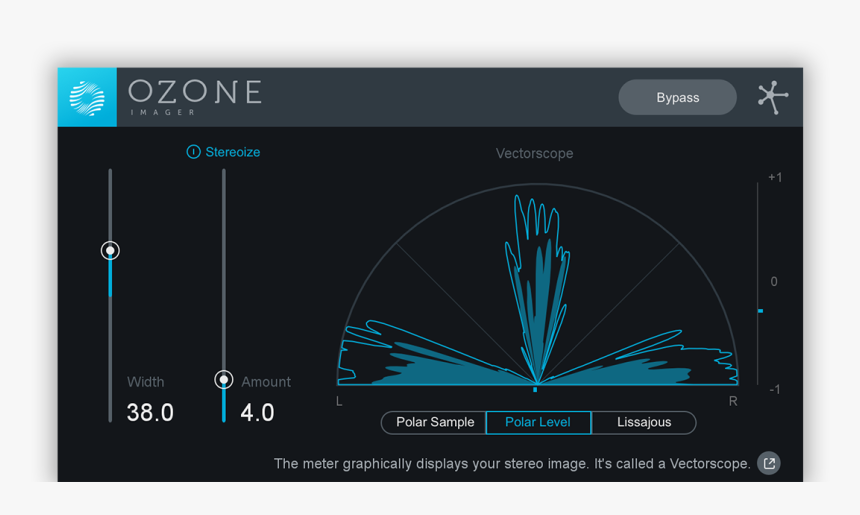
Task: Click the OZONE IMAGER title text
Action: tap(195, 98)
